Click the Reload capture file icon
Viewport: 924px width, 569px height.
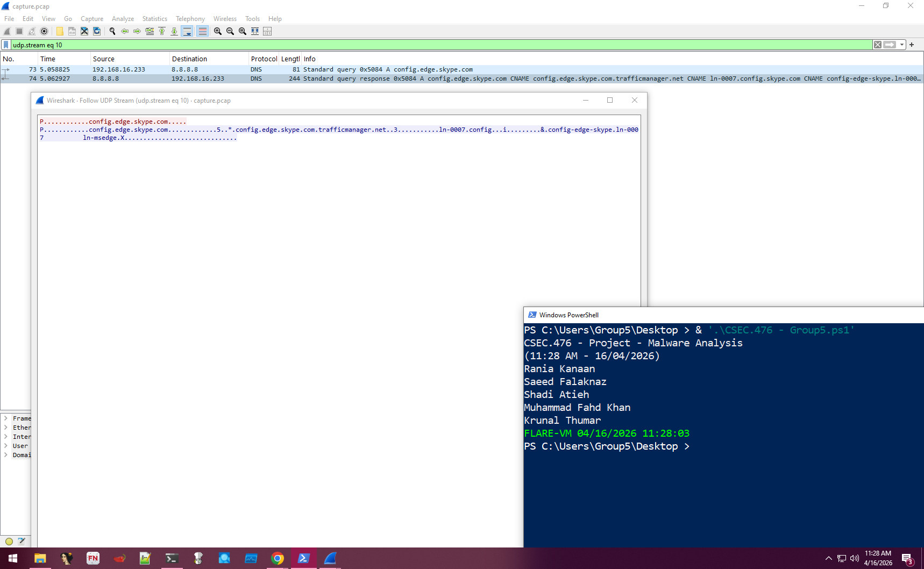[x=97, y=31]
